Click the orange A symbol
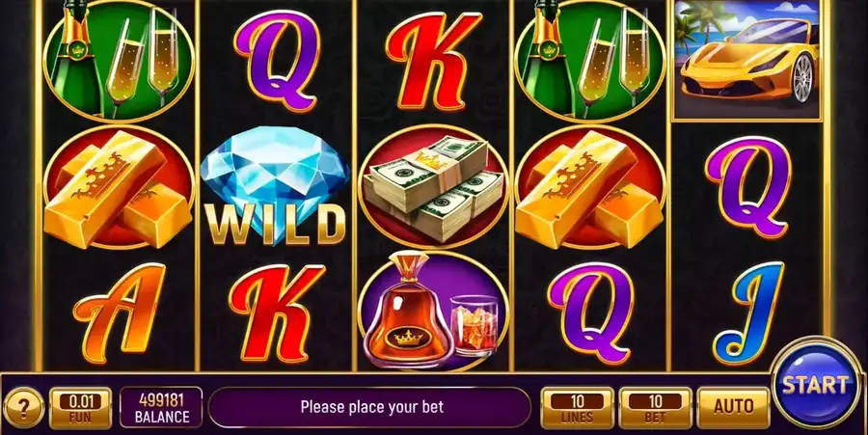The image size is (868, 435). click(119, 313)
